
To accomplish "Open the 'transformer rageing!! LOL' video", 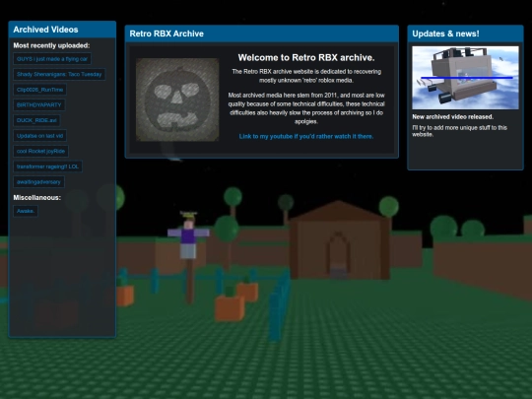I will pyautogui.click(x=47, y=166).
